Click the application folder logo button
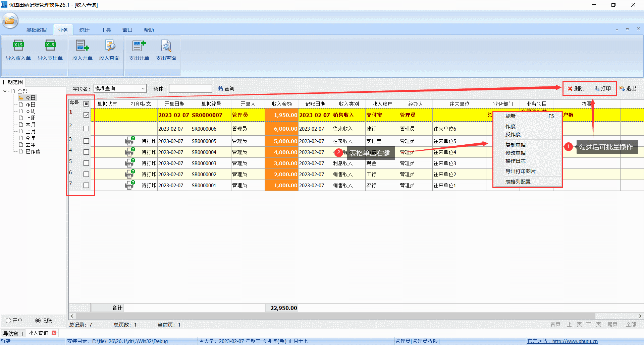The image size is (644, 345). pyautogui.click(x=10, y=21)
